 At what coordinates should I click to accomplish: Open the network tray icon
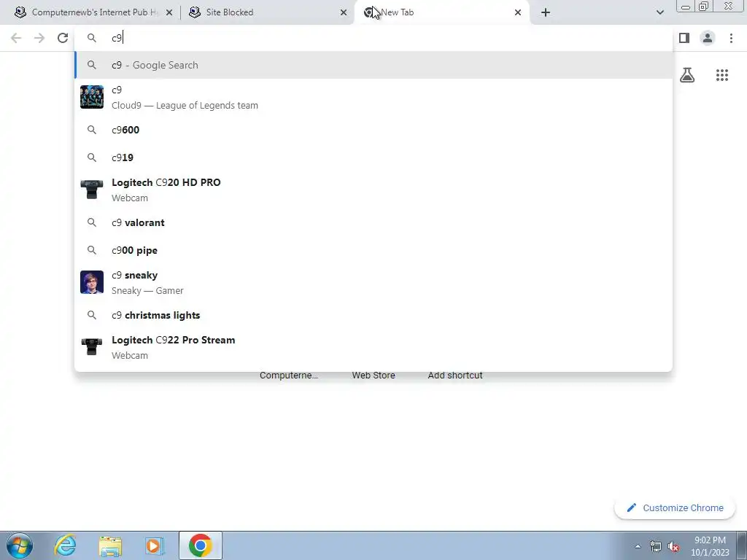(x=656, y=547)
